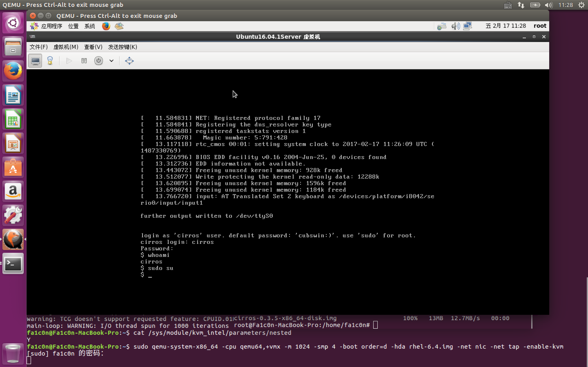Open LibreOffice Writer from the dock
Screen dimensions: 588x367
click(13, 95)
